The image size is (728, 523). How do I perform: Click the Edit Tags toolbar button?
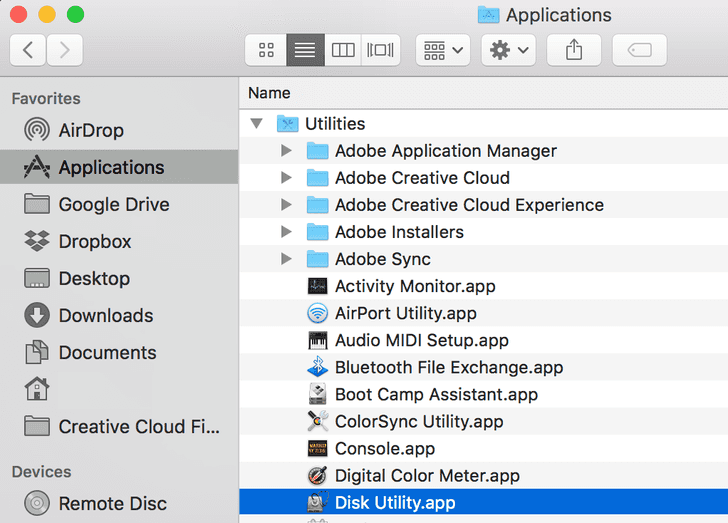coord(639,49)
